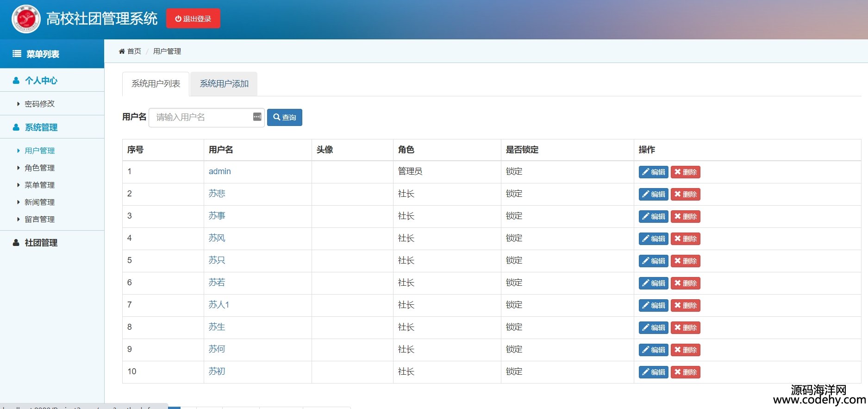Open the user link 苏人1
The image size is (868, 409).
click(x=219, y=305)
